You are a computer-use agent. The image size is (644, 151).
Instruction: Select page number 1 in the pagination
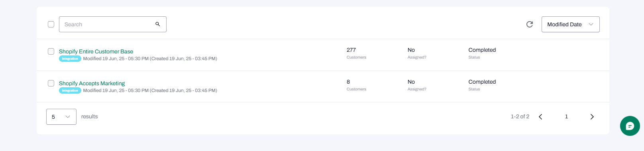coord(566,117)
